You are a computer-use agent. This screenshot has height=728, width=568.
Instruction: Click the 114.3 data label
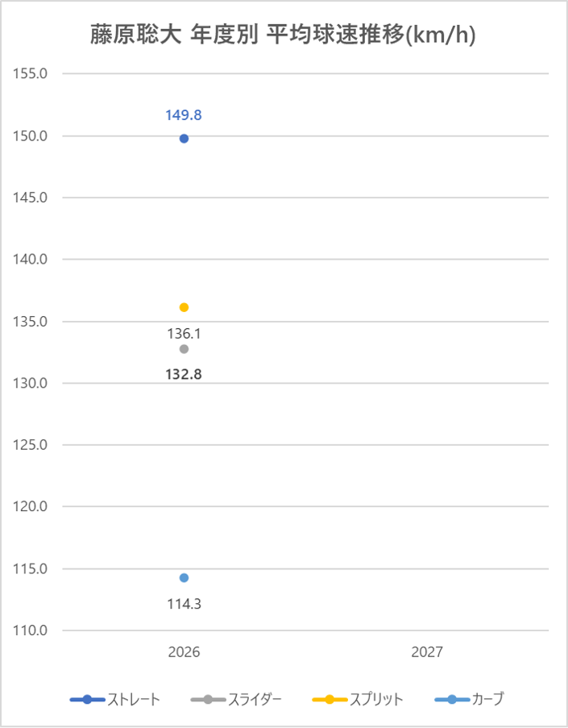[184, 603]
